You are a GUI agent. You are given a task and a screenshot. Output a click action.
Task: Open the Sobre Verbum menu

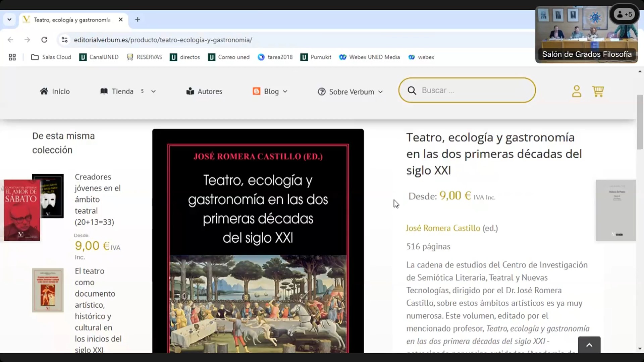tap(346, 92)
